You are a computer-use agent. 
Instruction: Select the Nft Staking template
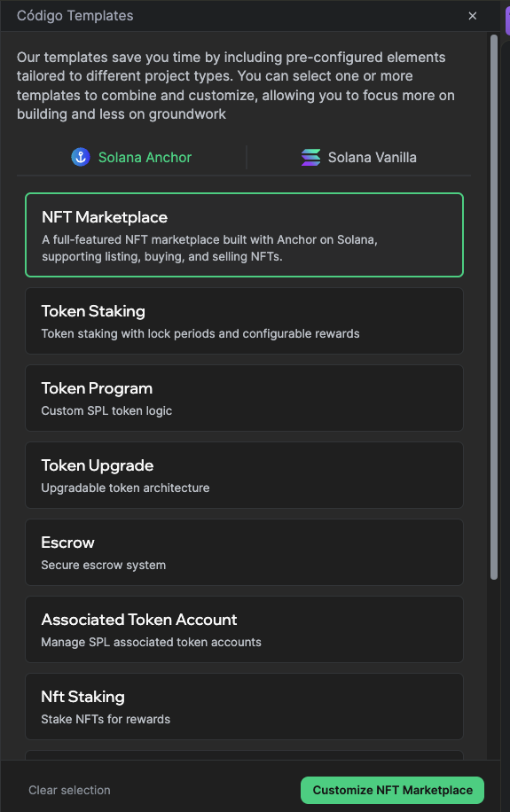coord(244,707)
